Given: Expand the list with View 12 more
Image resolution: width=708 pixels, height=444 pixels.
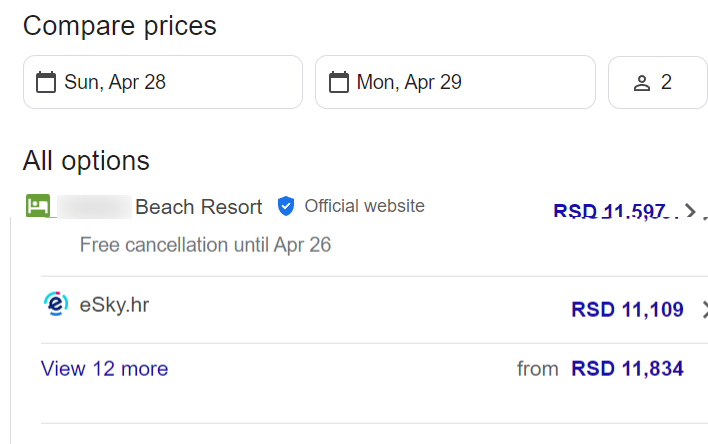Looking at the screenshot, I should (x=104, y=369).
